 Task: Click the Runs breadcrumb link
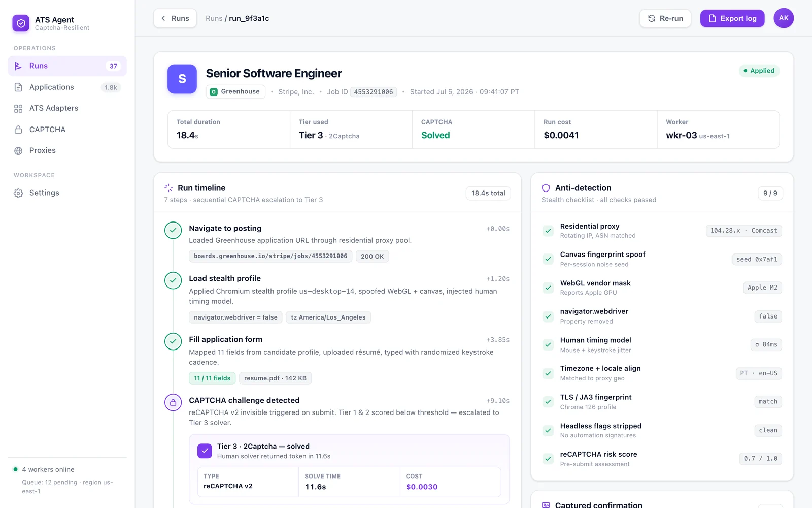pyautogui.click(x=214, y=18)
